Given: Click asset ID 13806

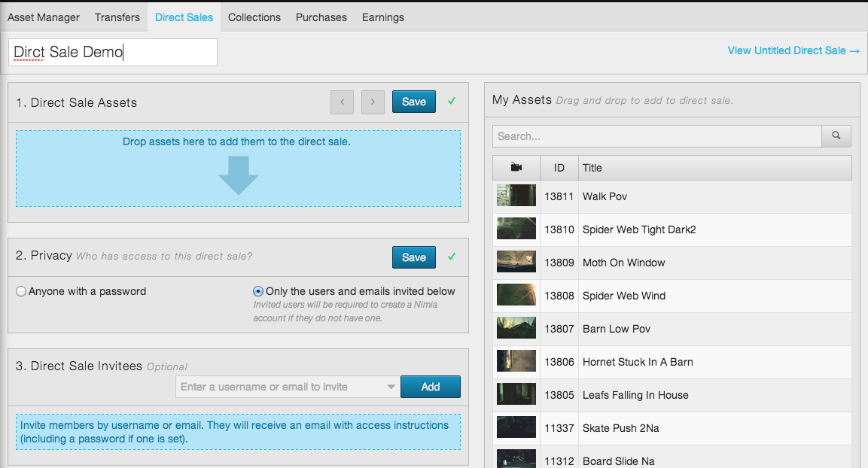Looking at the screenshot, I should tap(559, 362).
